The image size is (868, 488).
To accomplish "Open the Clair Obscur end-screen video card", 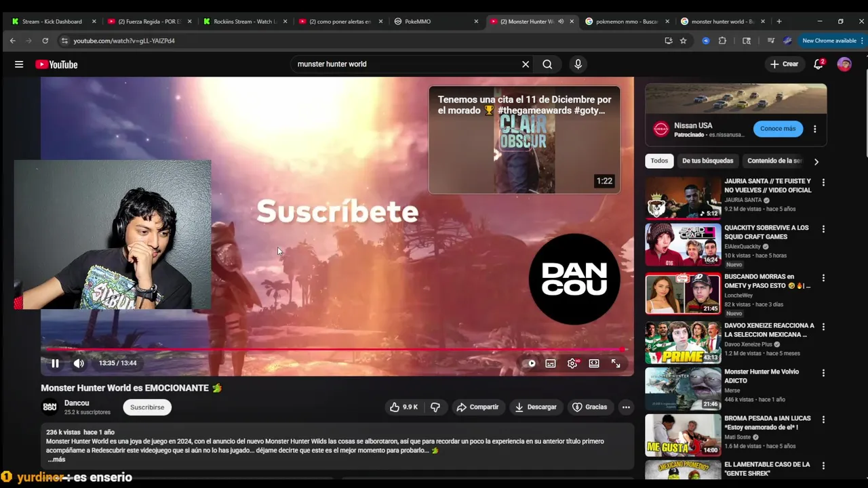I will tap(524, 140).
